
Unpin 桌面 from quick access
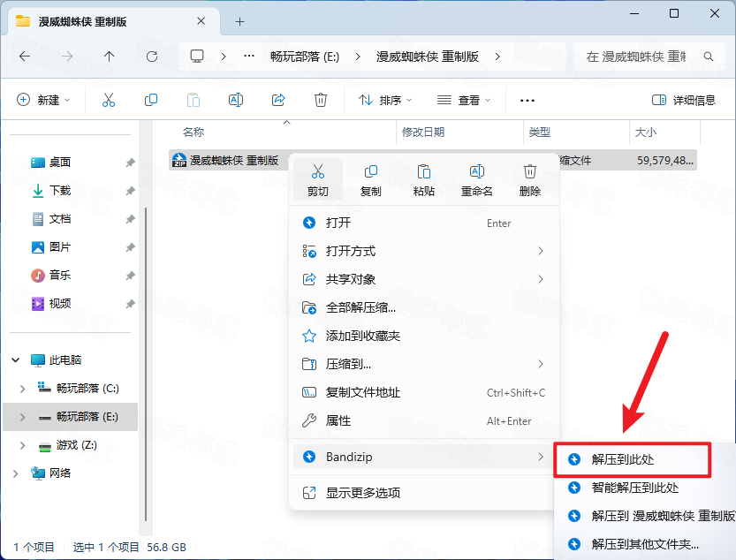pyautogui.click(x=130, y=163)
